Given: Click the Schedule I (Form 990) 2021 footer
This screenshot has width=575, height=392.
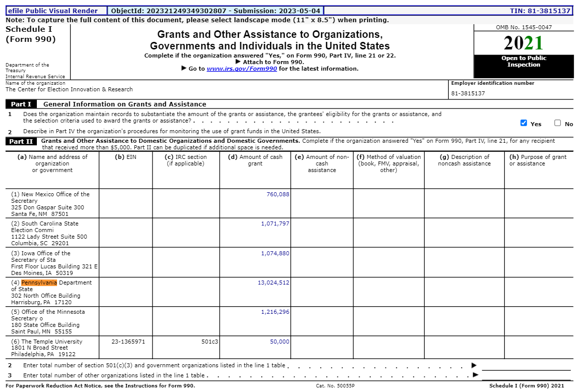Looking at the screenshot, I should tap(527, 386).
